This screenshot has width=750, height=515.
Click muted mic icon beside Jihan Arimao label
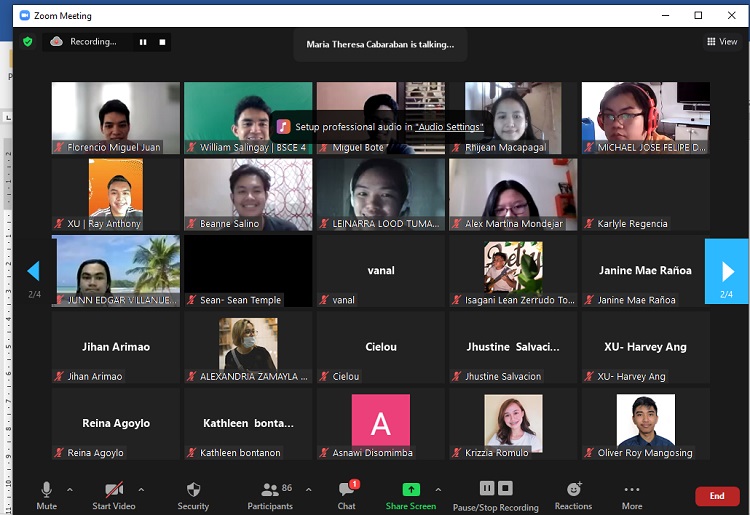(59, 376)
